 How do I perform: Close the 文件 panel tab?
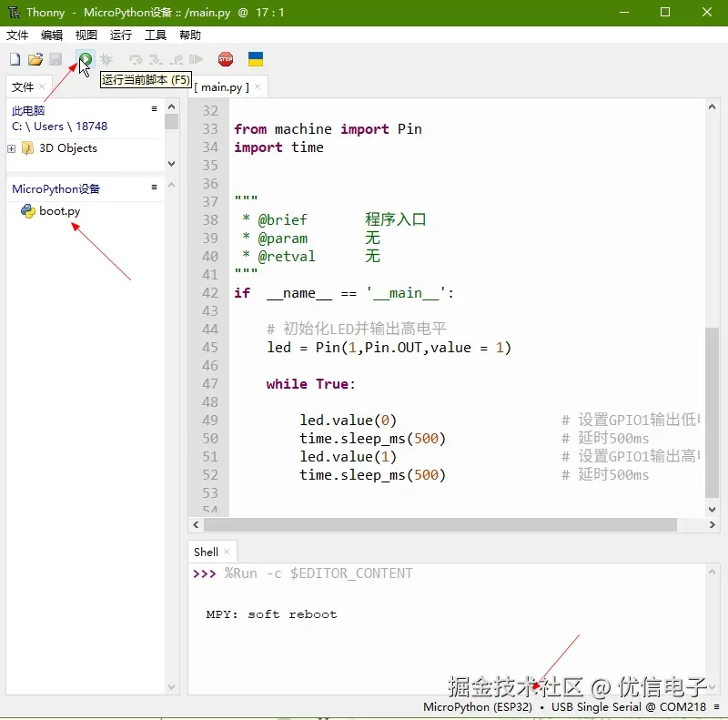tap(42, 86)
